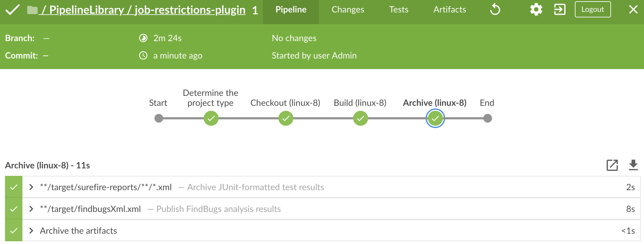Expand the surefire-reports JUnit step
The height and width of the screenshot is (244, 644).
31,187
